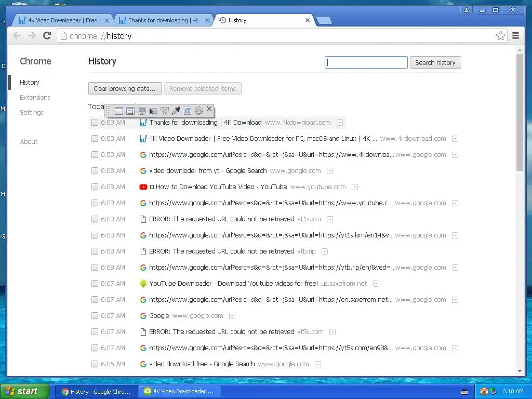Screen dimensions: 532x399
Task: Open dropdown arrow beside ytb.rip error entry
Action: pyautogui.click(x=325, y=251)
